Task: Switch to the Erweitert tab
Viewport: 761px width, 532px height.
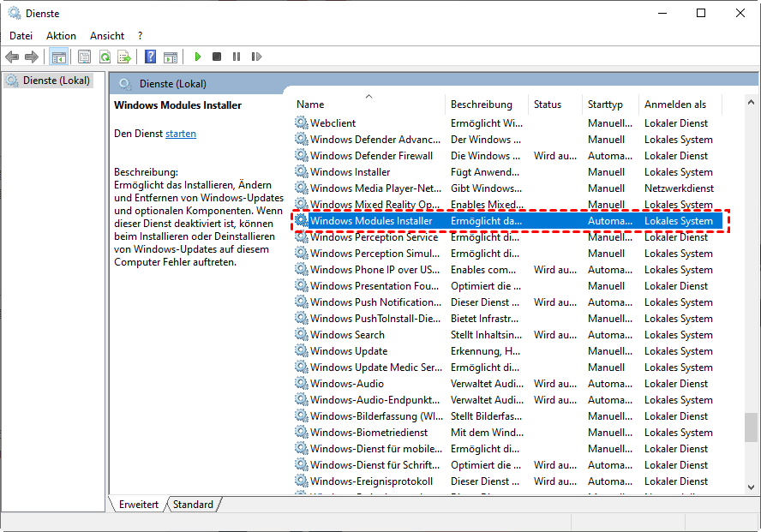Action: coord(139,505)
